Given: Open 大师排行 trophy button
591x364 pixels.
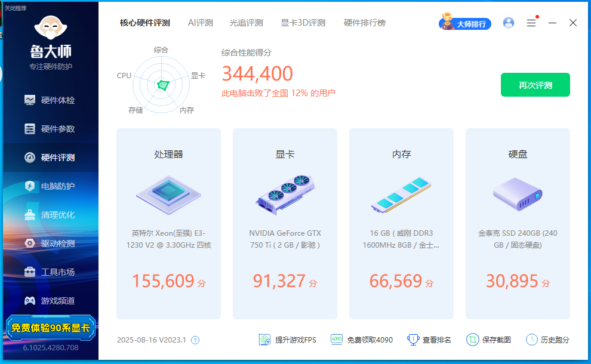Looking at the screenshot, I should 464,22.
